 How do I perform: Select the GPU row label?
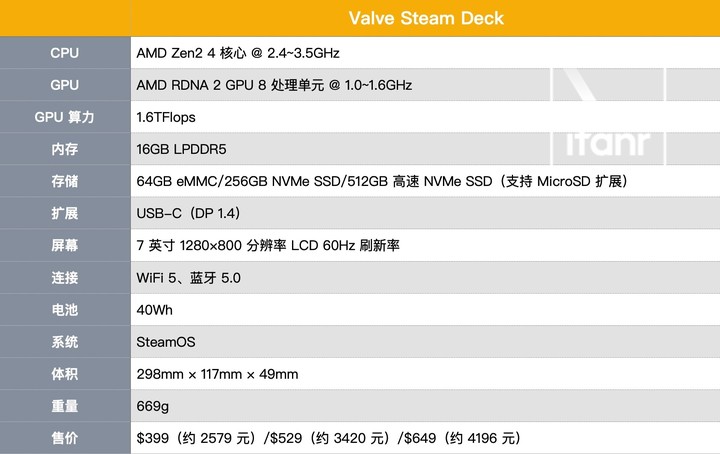64,85
